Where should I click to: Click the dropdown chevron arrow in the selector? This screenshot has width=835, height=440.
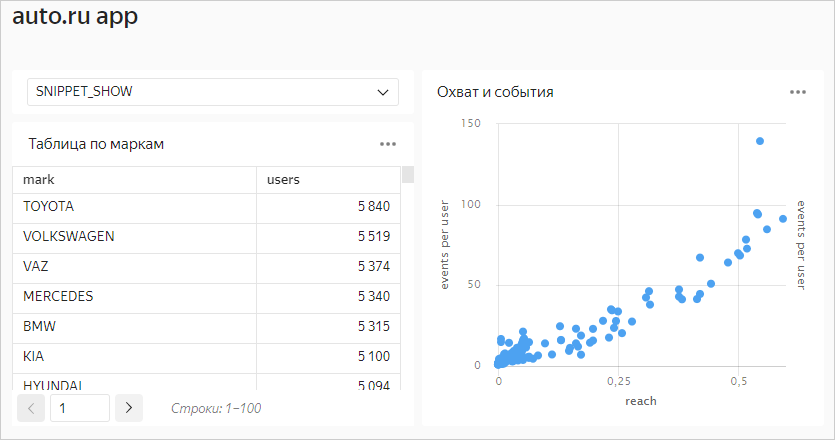[x=382, y=92]
